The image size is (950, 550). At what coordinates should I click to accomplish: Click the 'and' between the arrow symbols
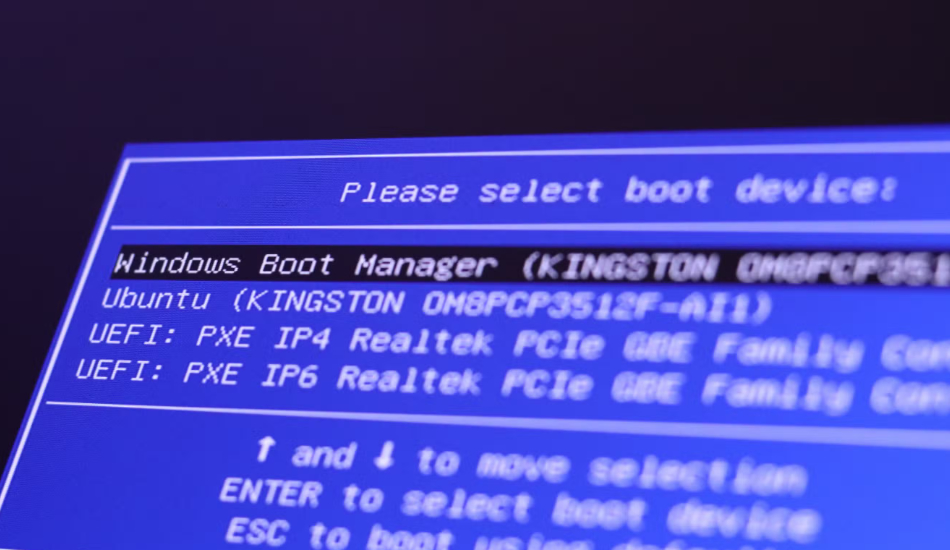[x=323, y=455]
